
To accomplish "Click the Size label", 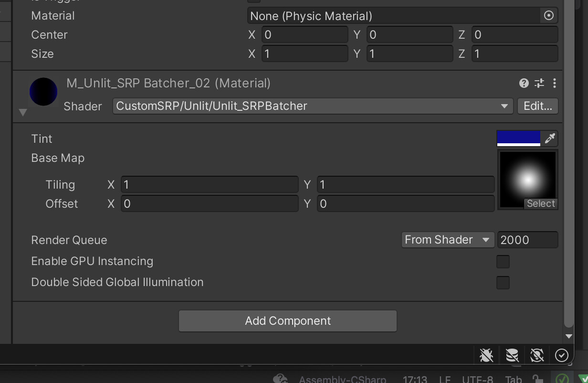I will click(42, 54).
